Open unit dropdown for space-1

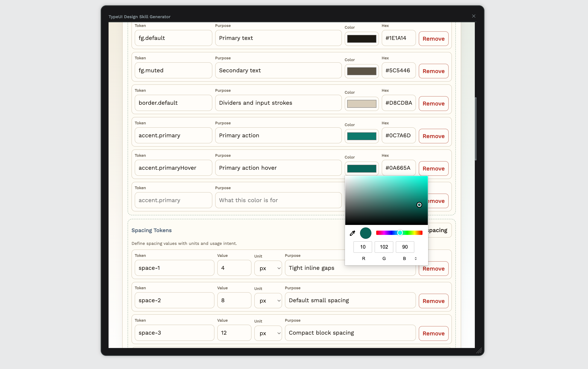coord(268,268)
